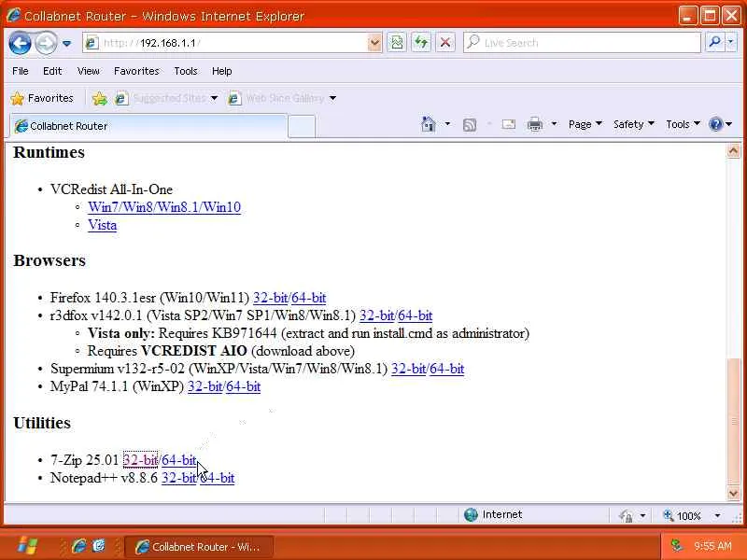Click the blue Help question mark icon
The image size is (747, 560).
715,124
